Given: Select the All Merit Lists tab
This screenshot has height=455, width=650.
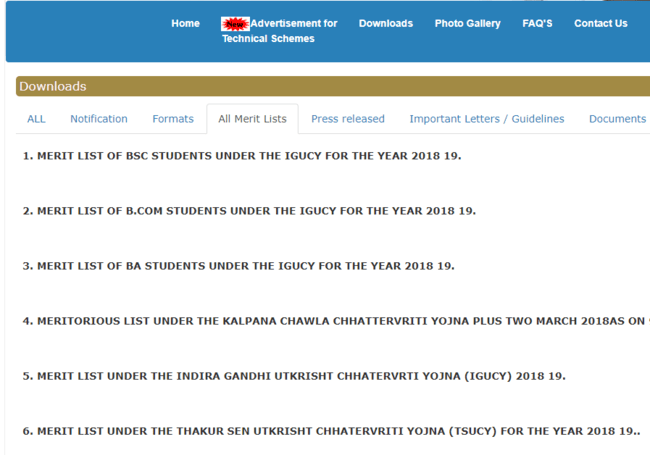Looking at the screenshot, I should (252, 119).
